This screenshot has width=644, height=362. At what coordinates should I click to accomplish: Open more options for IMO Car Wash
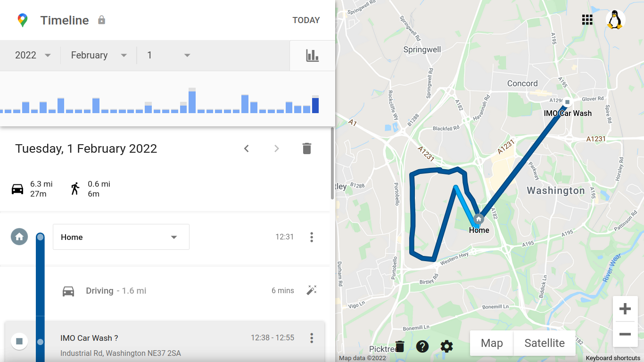312,338
